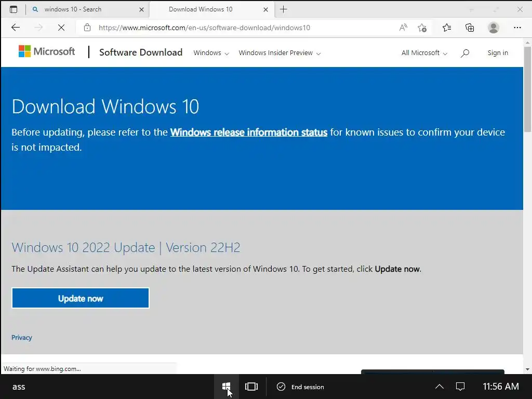
Task: Click the Software Download header link
Action: 140,52
